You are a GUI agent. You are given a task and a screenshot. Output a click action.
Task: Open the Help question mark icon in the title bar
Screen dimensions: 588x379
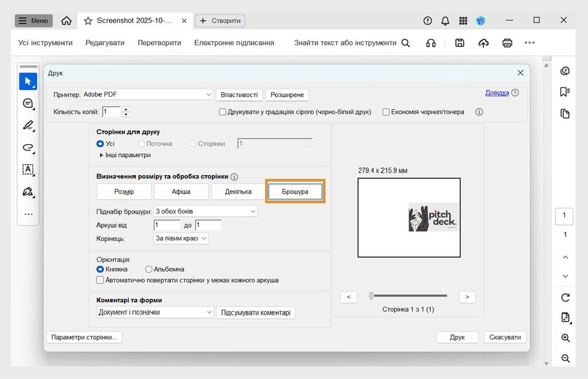[427, 21]
